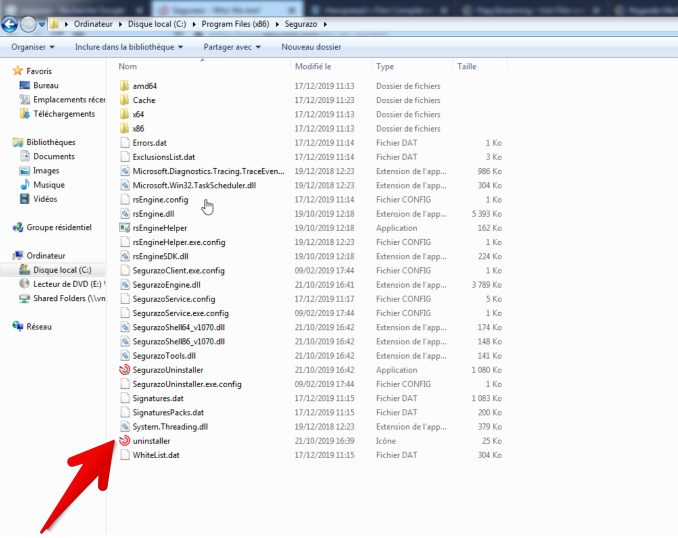
Task: Click the amd64 folder icon
Action: pos(125,86)
